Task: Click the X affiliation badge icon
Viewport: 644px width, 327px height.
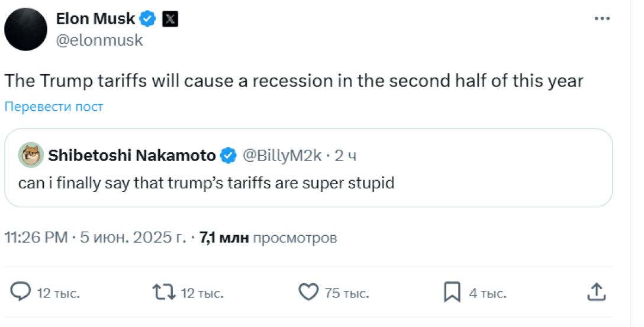Action: (x=170, y=19)
